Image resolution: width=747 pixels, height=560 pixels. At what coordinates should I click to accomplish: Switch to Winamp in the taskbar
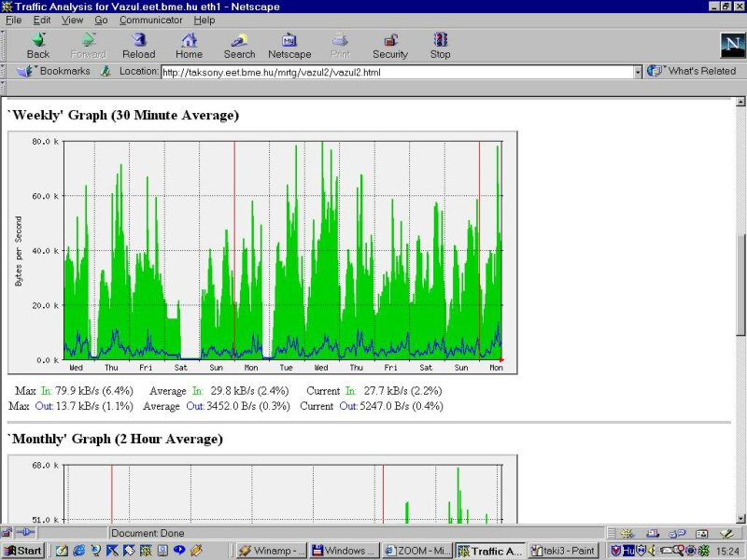[x=269, y=551]
